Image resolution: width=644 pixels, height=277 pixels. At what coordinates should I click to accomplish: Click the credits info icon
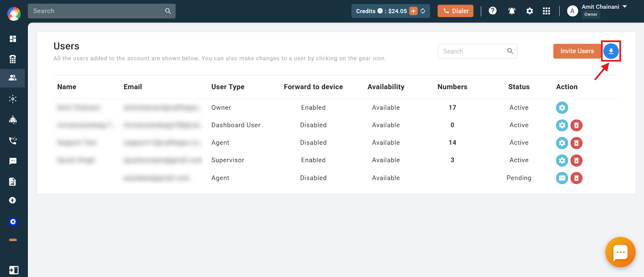coord(380,11)
